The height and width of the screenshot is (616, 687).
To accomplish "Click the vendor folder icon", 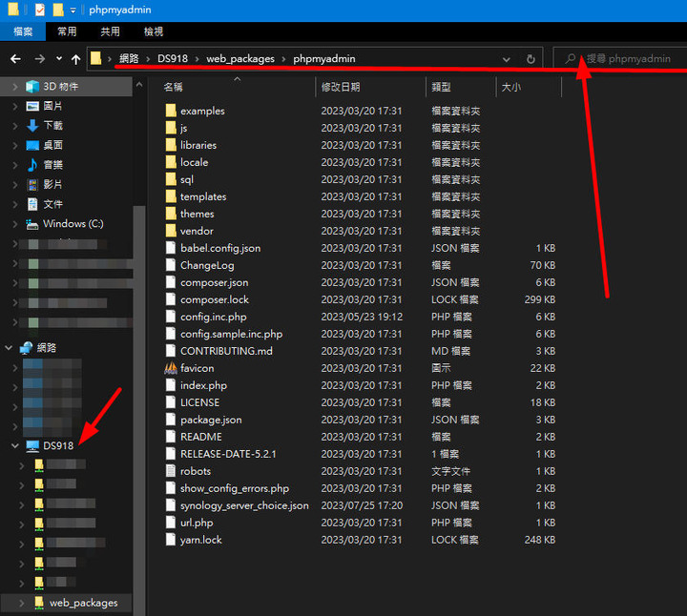I will pyautogui.click(x=171, y=231).
